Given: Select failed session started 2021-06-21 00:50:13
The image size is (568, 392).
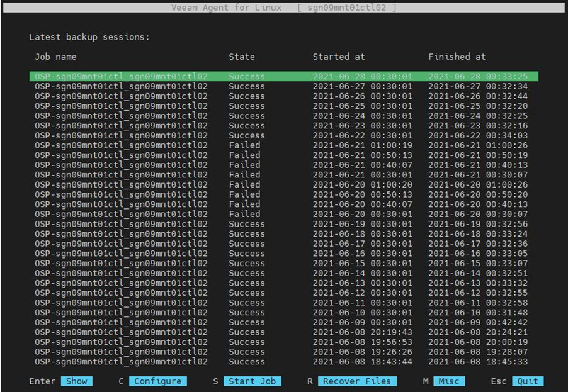Looking at the screenshot, I should pyautogui.click(x=283, y=155).
